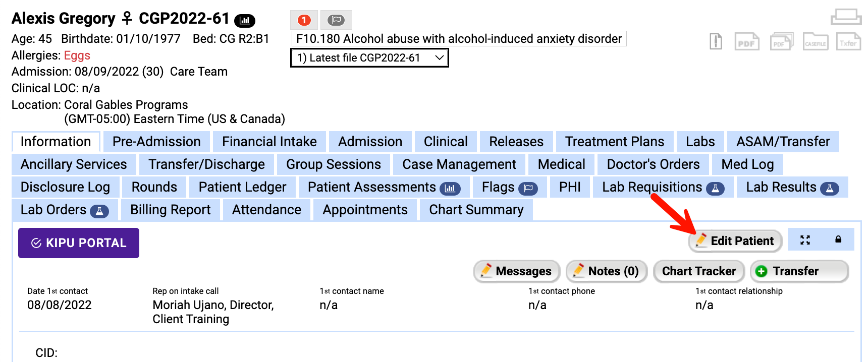Switch to the Treatment Plans tab

pyautogui.click(x=614, y=142)
